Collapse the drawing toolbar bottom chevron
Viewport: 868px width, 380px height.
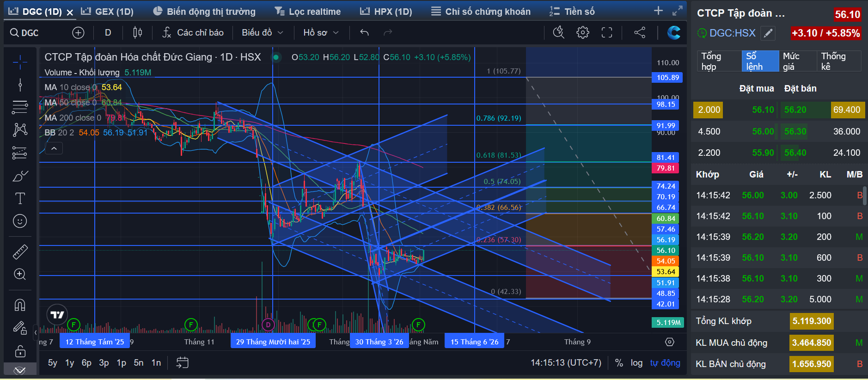tap(20, 370)
